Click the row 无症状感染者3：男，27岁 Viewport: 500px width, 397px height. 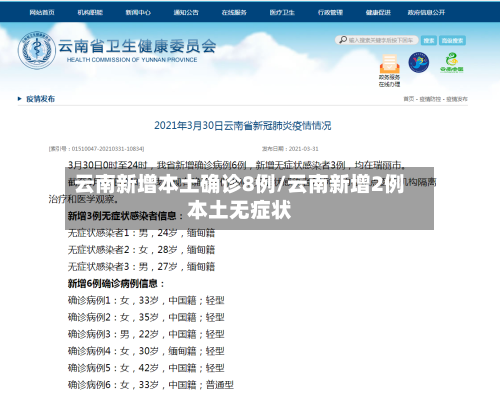pos(141,267)
